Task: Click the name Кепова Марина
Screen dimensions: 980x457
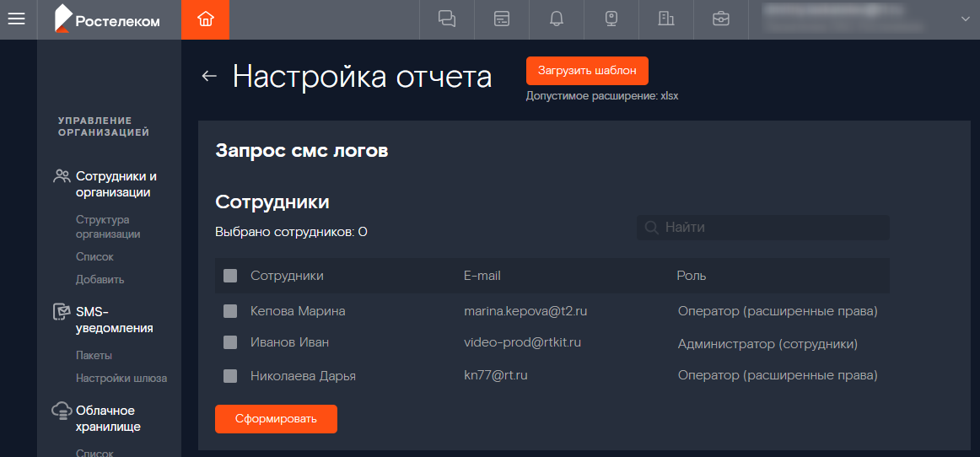Action: click(298, 311)
